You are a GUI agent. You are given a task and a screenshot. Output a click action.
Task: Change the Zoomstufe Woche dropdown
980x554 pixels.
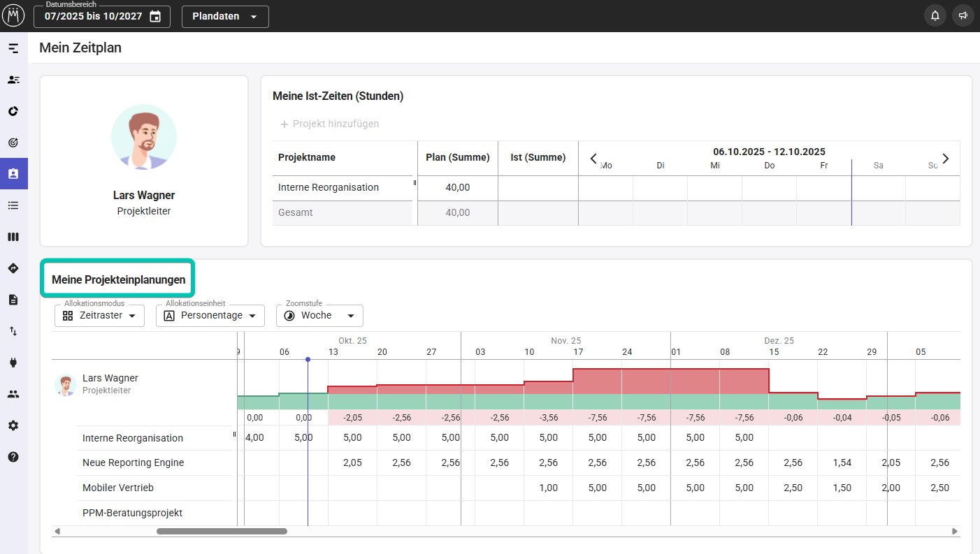tap(320, 316)
